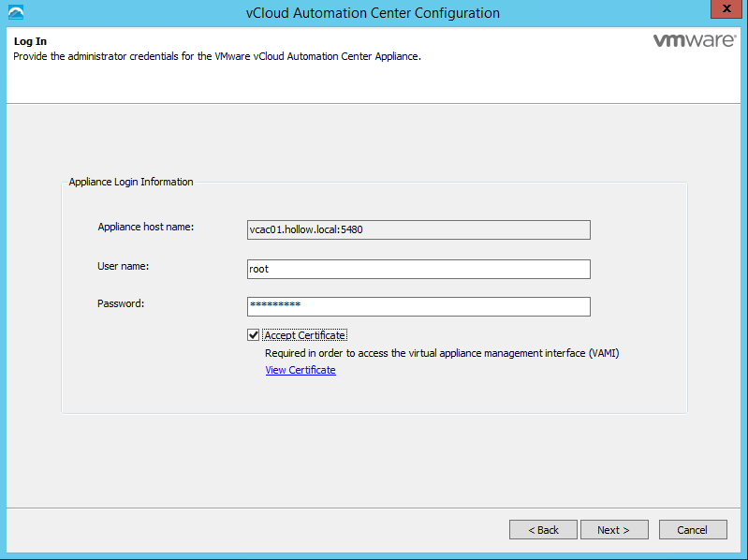The width and height of the screenshot is (748, 560).
Task: Click the Appliance Login Information group title
Action: [x=131, y=182]
